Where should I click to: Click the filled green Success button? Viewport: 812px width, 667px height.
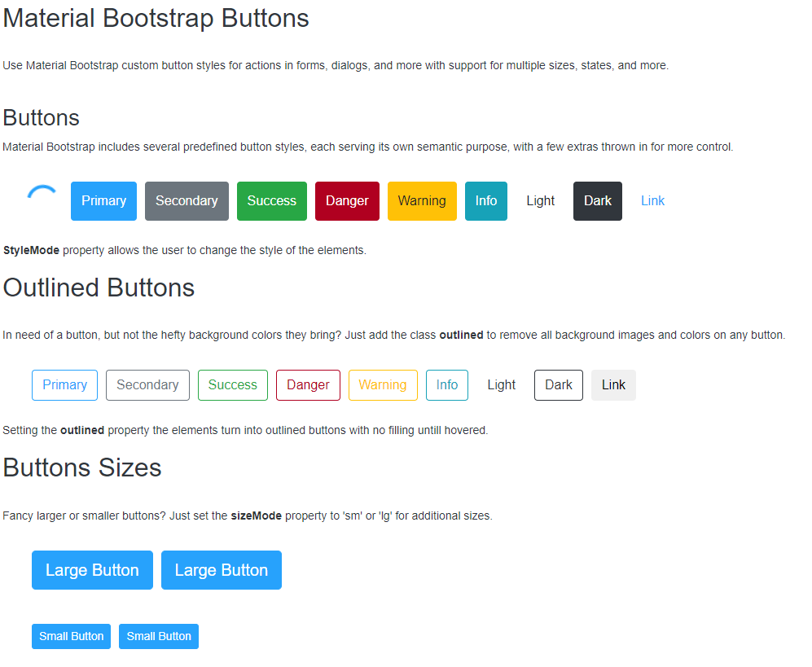tap(272, 201)
